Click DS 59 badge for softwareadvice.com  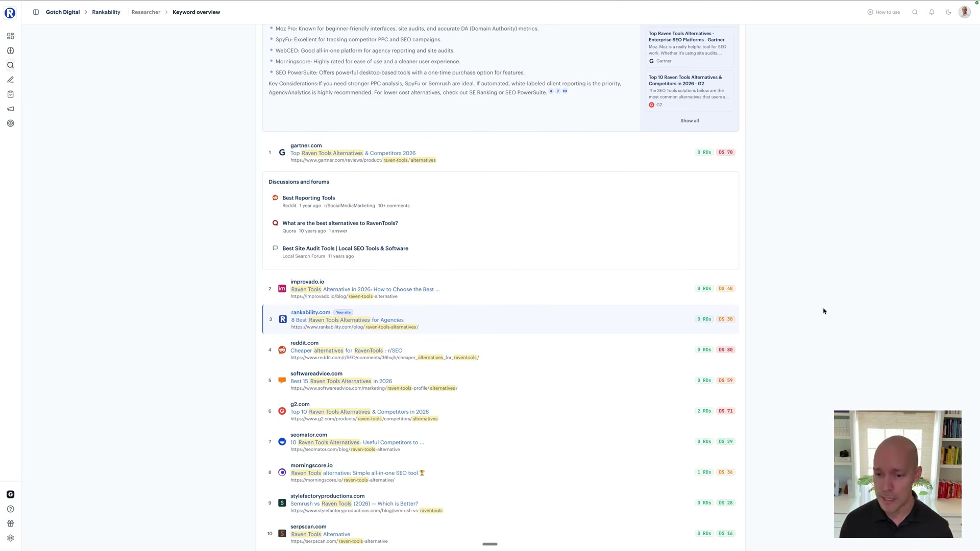tap(726, 381)
